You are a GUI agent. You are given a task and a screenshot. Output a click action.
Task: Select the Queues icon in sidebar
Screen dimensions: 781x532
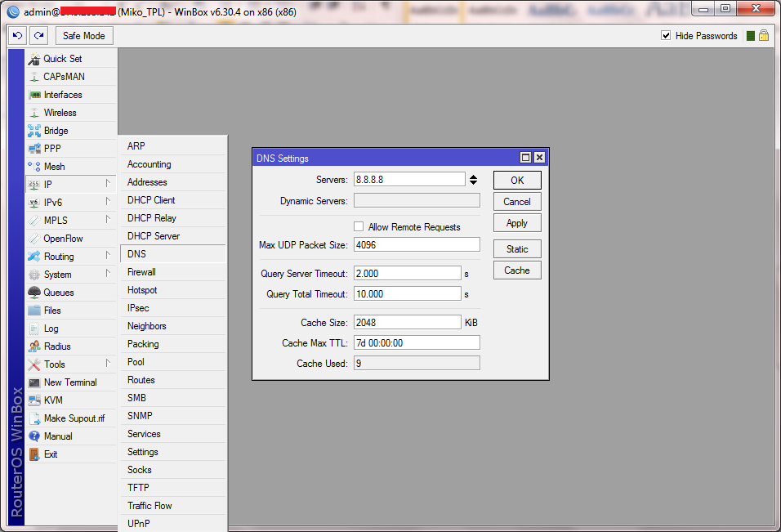point(33,293)
